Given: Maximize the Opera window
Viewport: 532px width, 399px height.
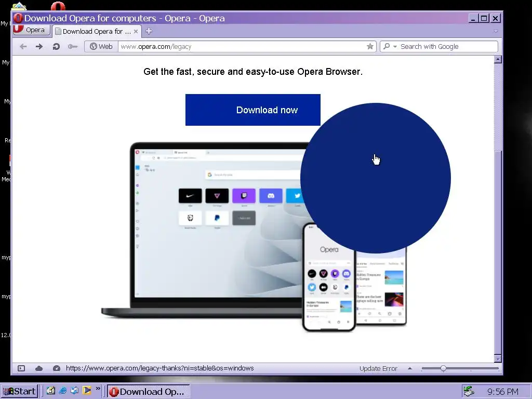Looking at the screenshot, I should [x=484, y=18].
